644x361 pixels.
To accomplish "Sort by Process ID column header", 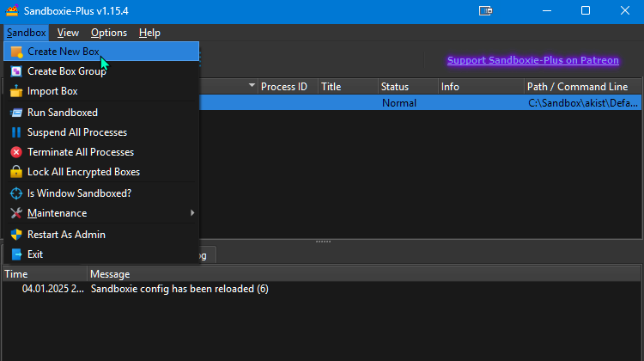I will point(288,87).
